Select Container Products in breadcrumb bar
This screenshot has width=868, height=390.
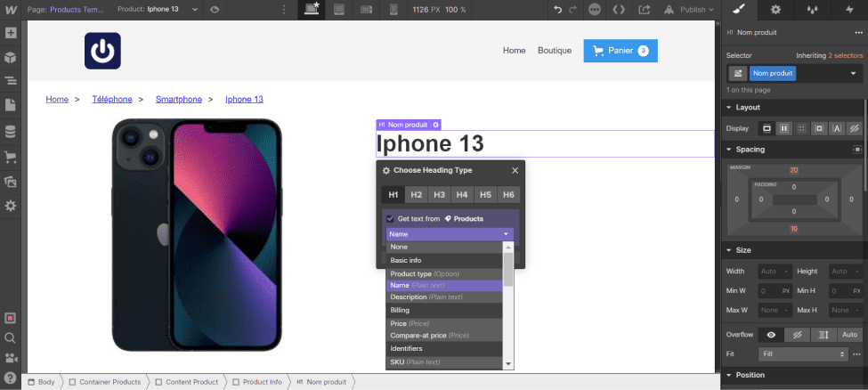click(x=105, y=382)
